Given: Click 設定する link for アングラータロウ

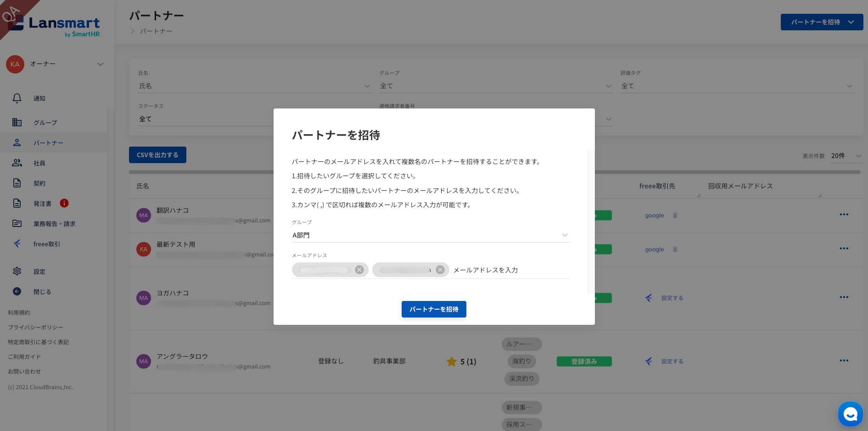Looking at the screenshot, I should click(672, 362).
